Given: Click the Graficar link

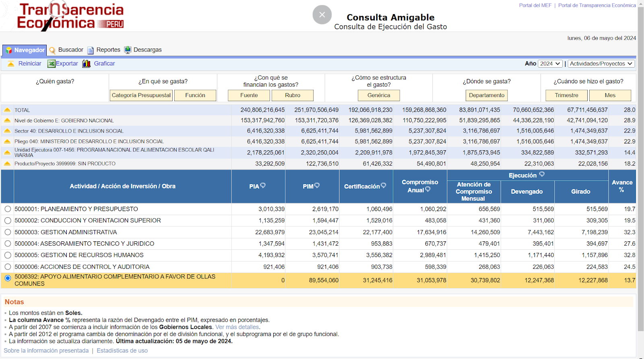Looking at the screenshot, I should tap(104, 64).
